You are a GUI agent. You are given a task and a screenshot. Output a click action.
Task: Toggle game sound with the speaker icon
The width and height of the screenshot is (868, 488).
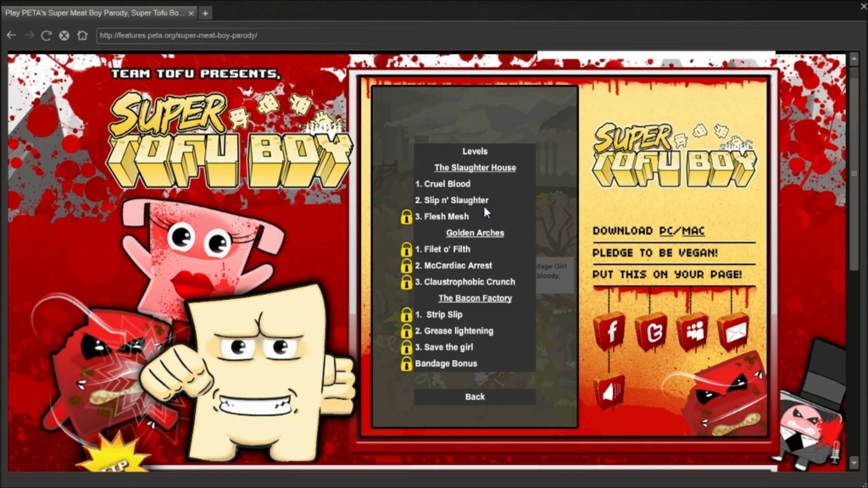click(x=609, y=391)
